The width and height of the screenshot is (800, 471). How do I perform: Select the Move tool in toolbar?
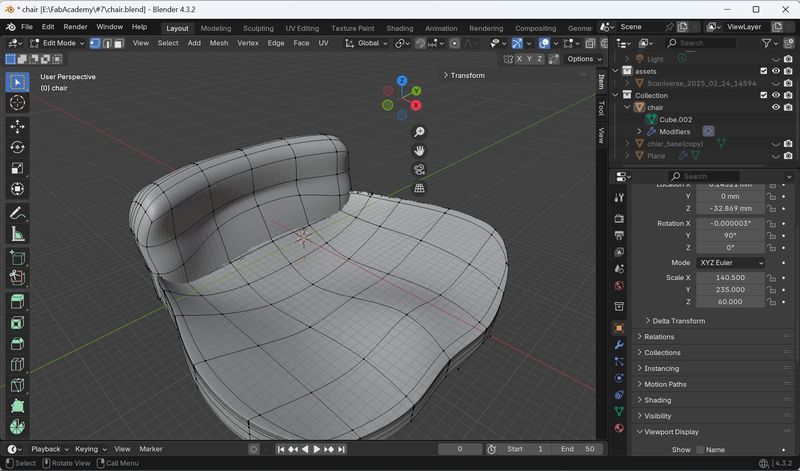[17, 127]
